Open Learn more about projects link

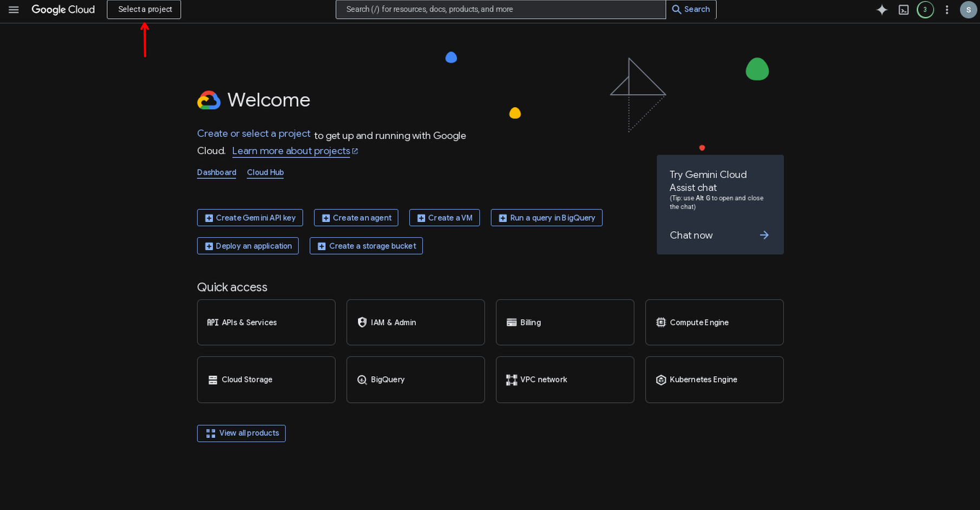click(291, 151)
